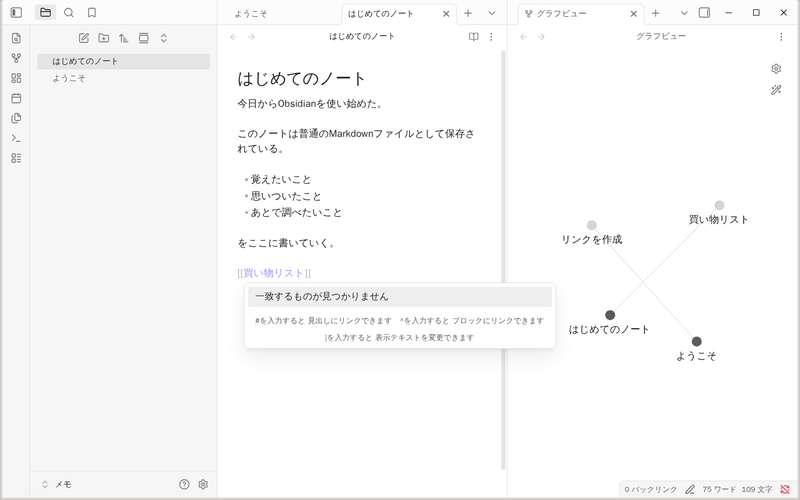Open help icon in sidebar footer

click(x=184, y=484)
